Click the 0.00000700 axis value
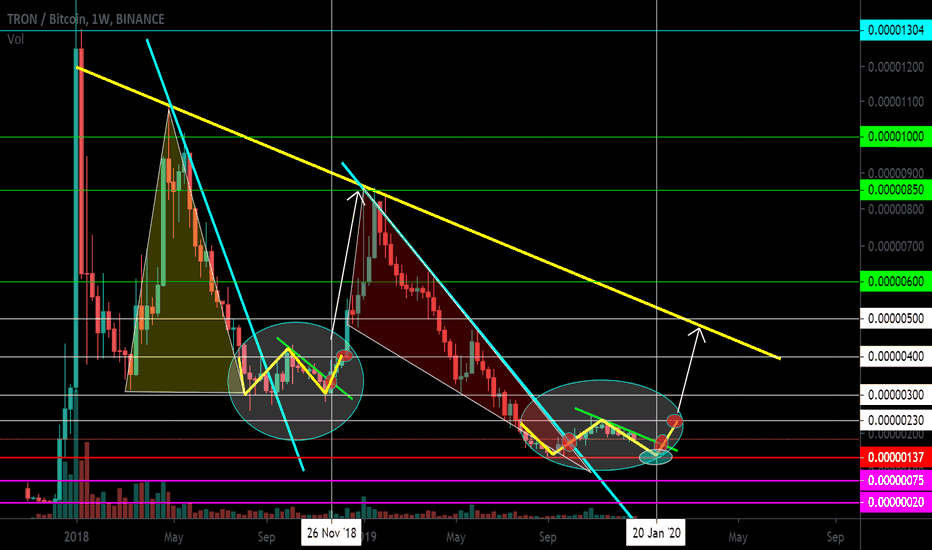Image resolution: width=932 pixels, height=550 pixels. point(896,246)
